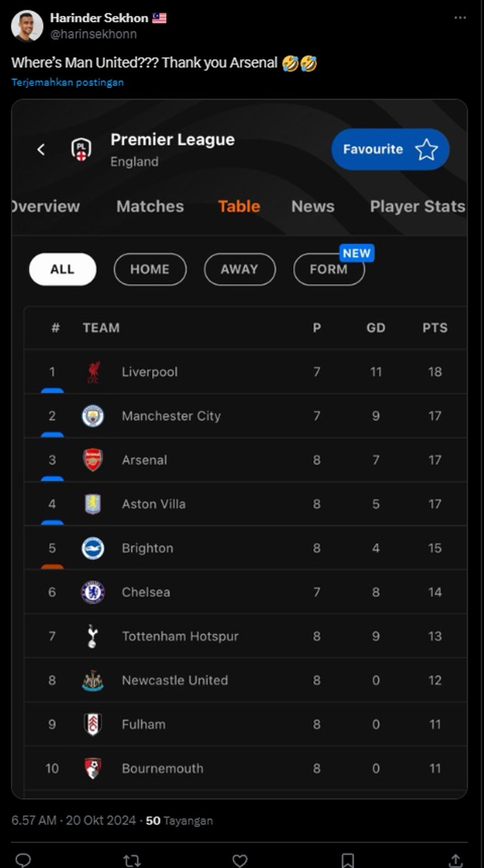
Task: Switch table filter to HOME
Action: (150, 270)
